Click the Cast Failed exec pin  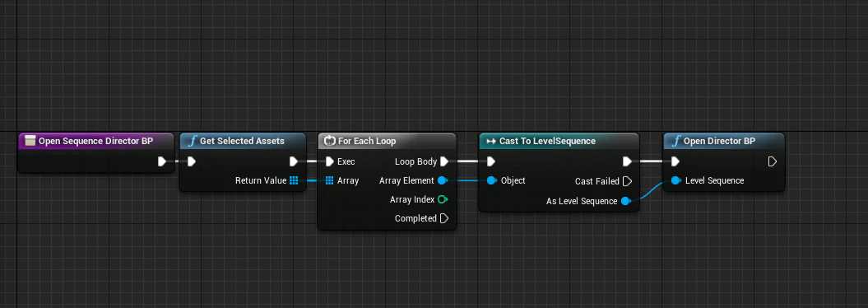click(x=627, y=181)
